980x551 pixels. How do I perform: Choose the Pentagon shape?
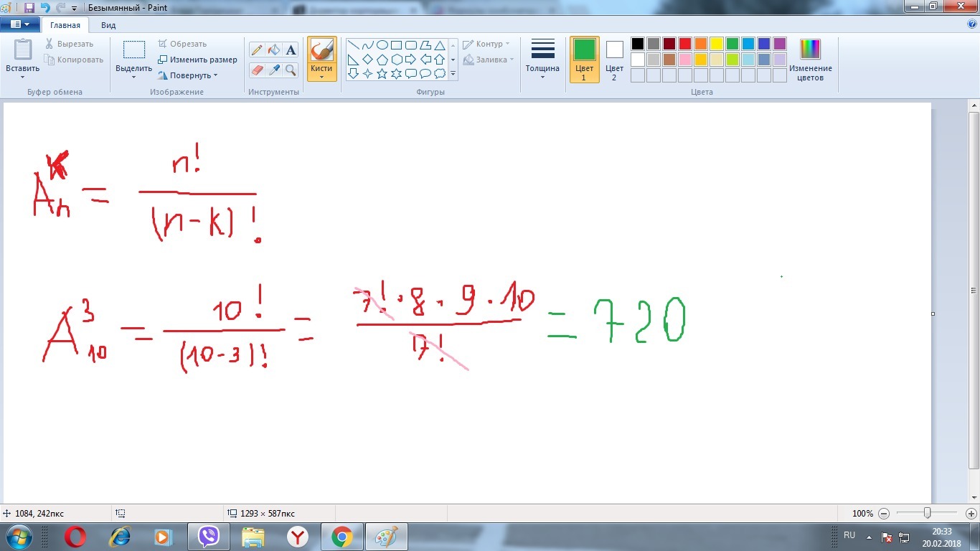382,59
